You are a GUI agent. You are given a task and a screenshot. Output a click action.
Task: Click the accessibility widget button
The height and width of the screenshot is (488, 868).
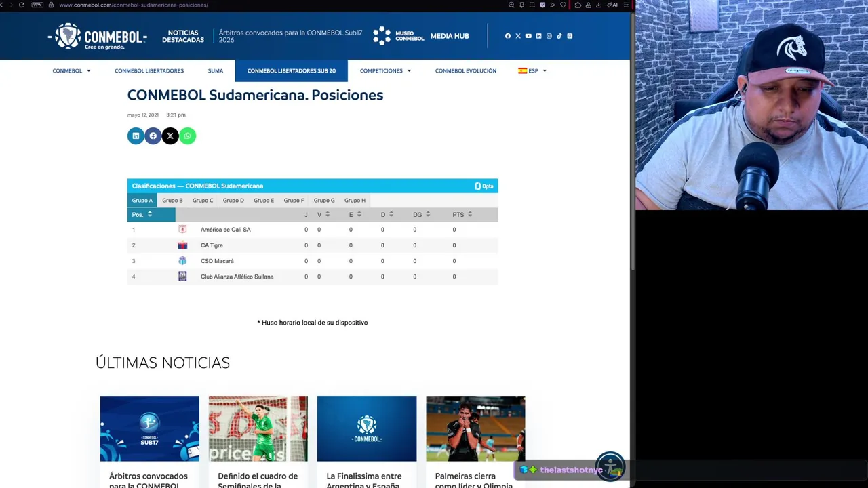point(610,466)
